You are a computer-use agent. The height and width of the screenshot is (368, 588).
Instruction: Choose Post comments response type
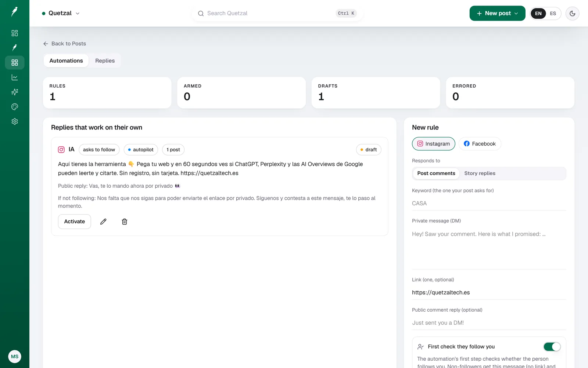coord(436,173)
